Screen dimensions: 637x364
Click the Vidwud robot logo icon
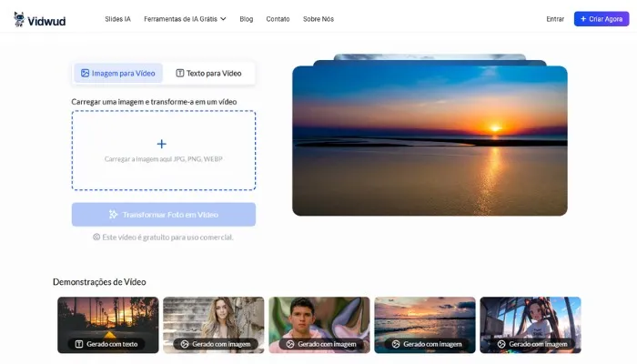(20, 18)
